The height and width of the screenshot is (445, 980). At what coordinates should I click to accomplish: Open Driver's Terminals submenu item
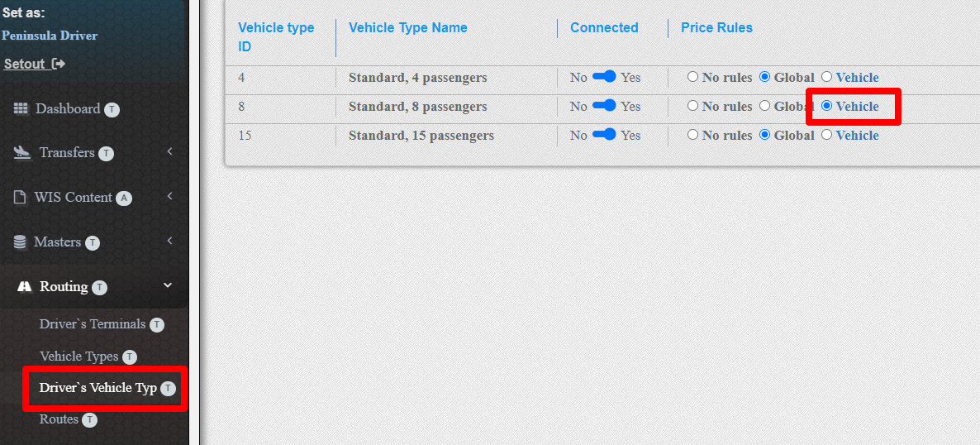[93, 324]
